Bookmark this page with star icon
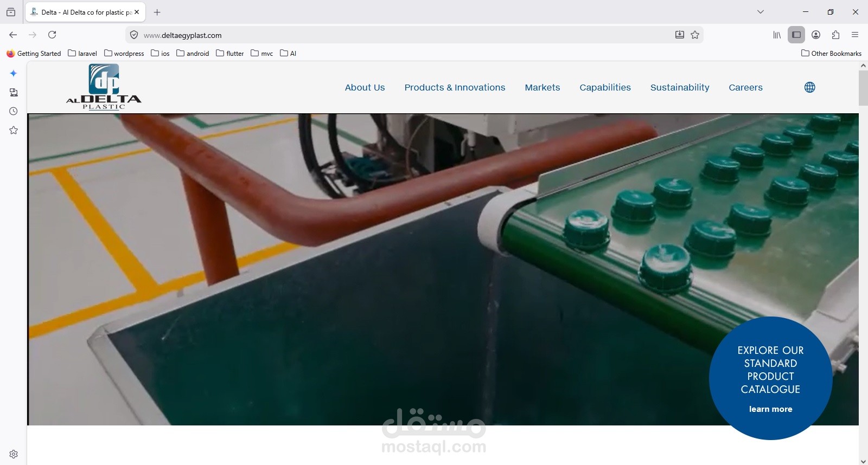This screenshot has width=868, height=465. tap(695, 35)
